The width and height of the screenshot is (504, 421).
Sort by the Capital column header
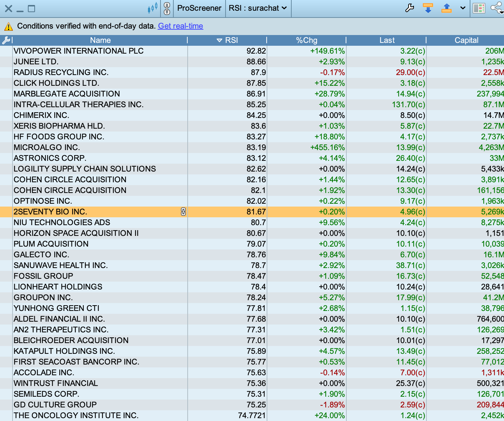pyautogui.click(x=466, y=40)
